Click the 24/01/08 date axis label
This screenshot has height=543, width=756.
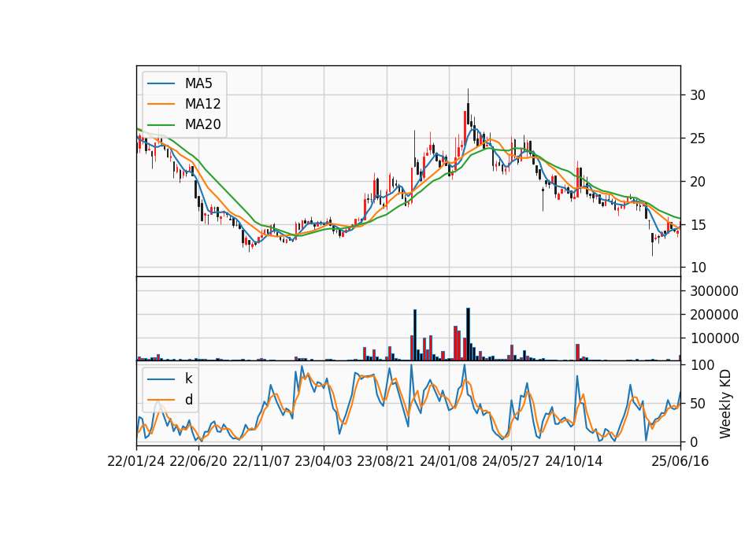click(x=448, y=461)
